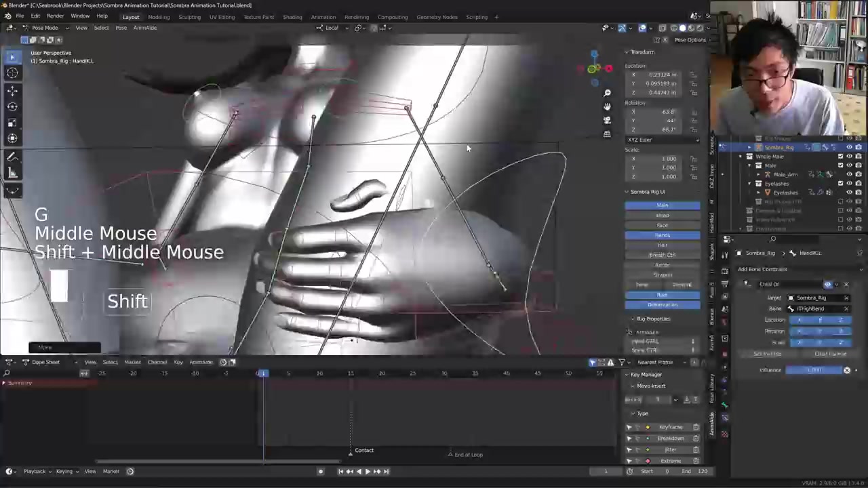Toggle camera view gizmo icon
Screen dimensions: 868x488
[x=607, y=120]
